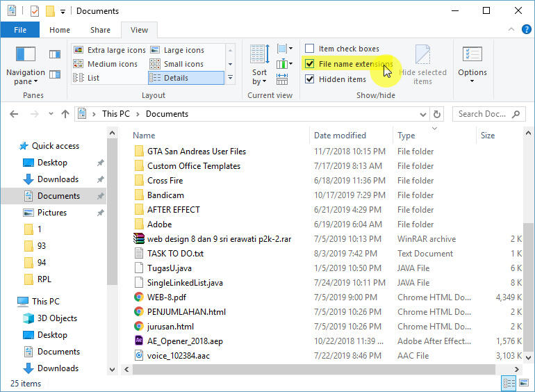Click Hide selected items button
The width and height of the screenshot is (535, 392).
(x=422, y=65)
